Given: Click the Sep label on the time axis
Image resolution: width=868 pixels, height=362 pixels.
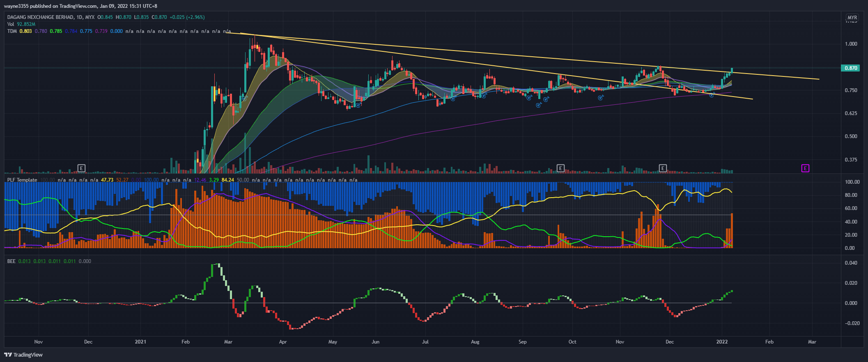Looking at the screenshot, I should point(522,342).
